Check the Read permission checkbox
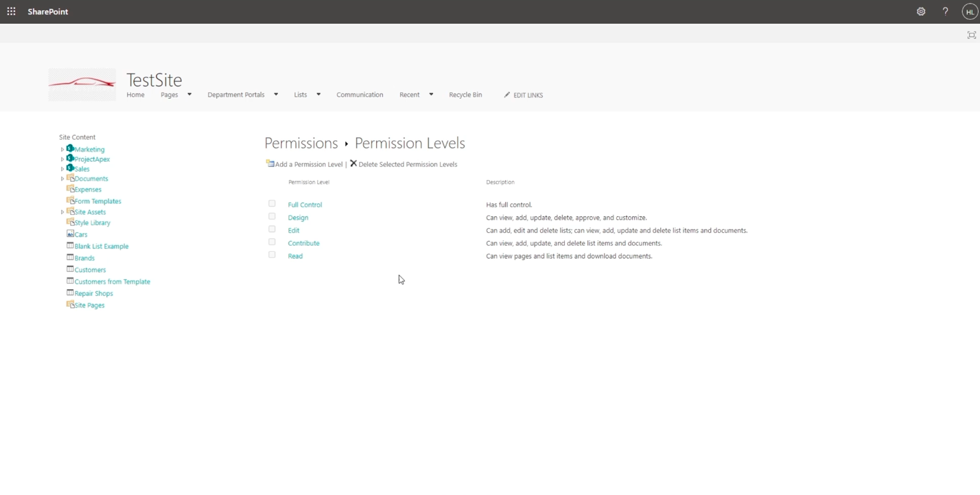980x495 pixels. [x=272, y=255]
